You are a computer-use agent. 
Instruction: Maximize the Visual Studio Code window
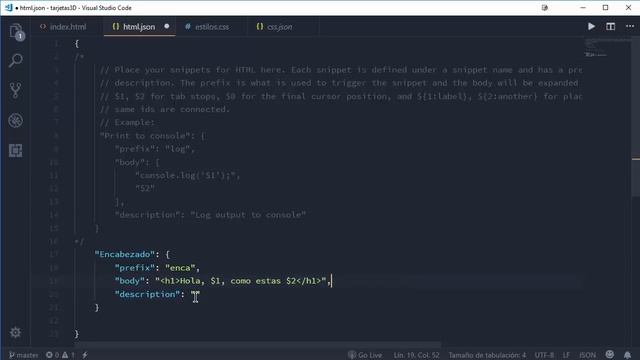605,8
